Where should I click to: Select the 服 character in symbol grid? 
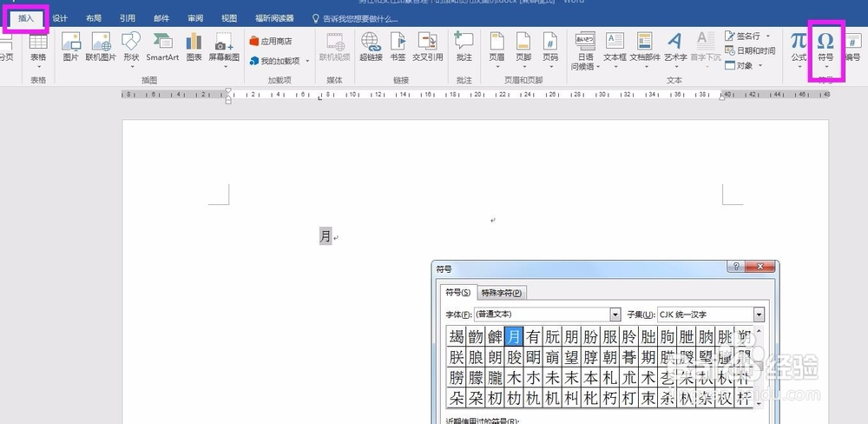click(x=609, y=336)
